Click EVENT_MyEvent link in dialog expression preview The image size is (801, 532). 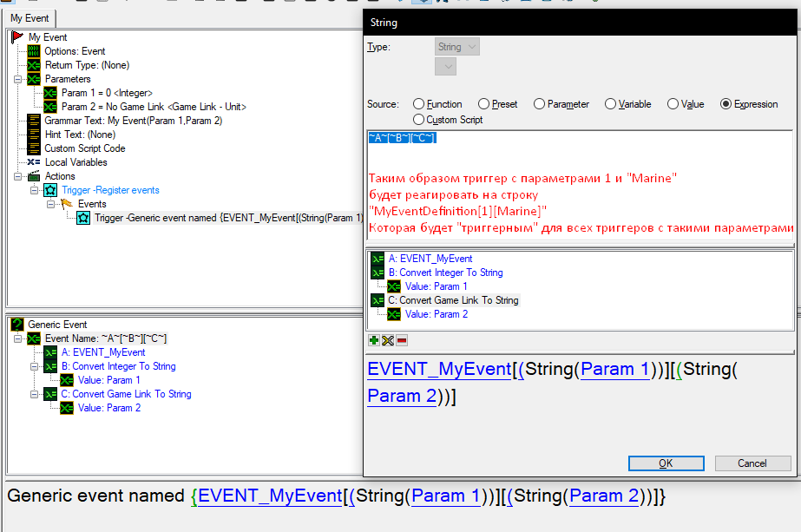(x=439, y=369)
